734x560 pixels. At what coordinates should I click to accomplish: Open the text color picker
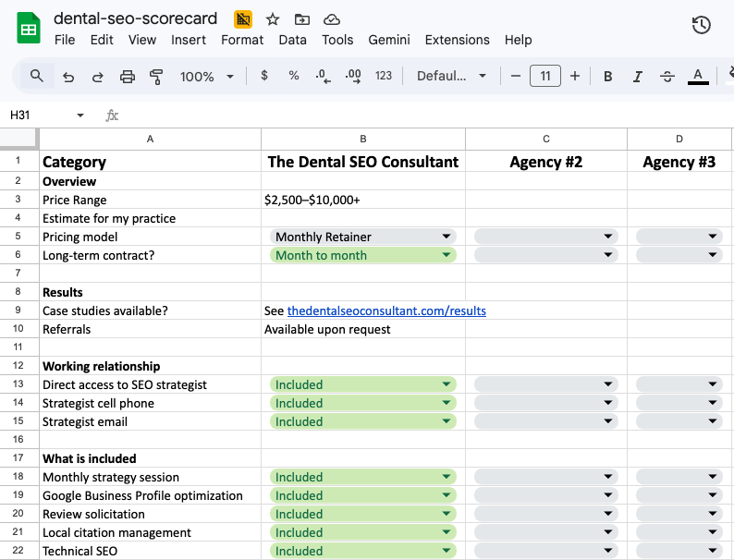click(698, 77)
